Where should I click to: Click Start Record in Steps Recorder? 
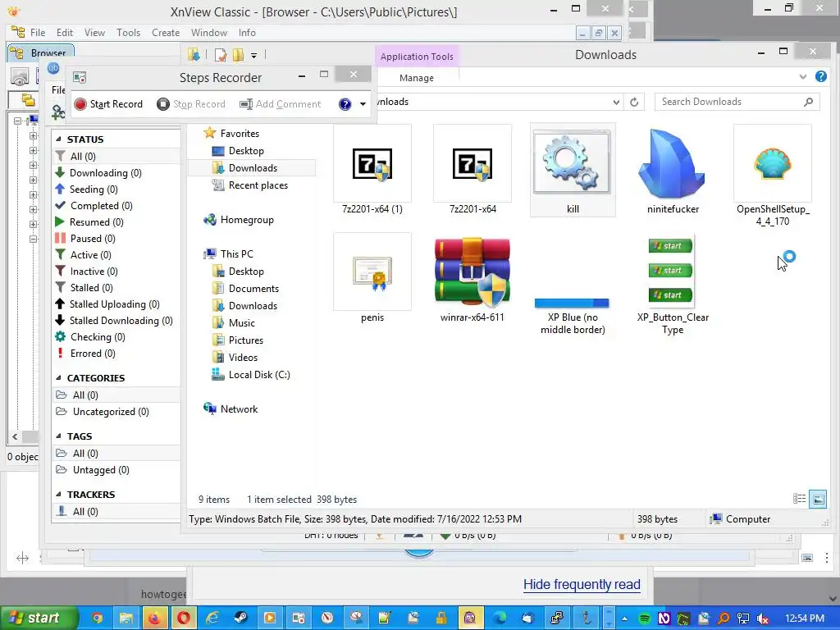tap(109, 104)
